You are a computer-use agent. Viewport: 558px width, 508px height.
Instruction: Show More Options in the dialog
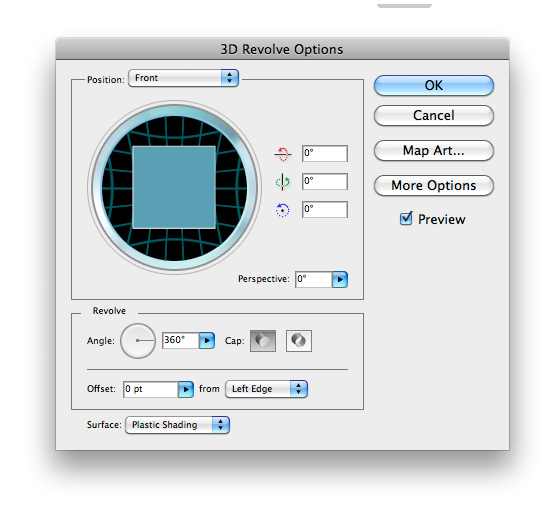[x=434, y=185]
